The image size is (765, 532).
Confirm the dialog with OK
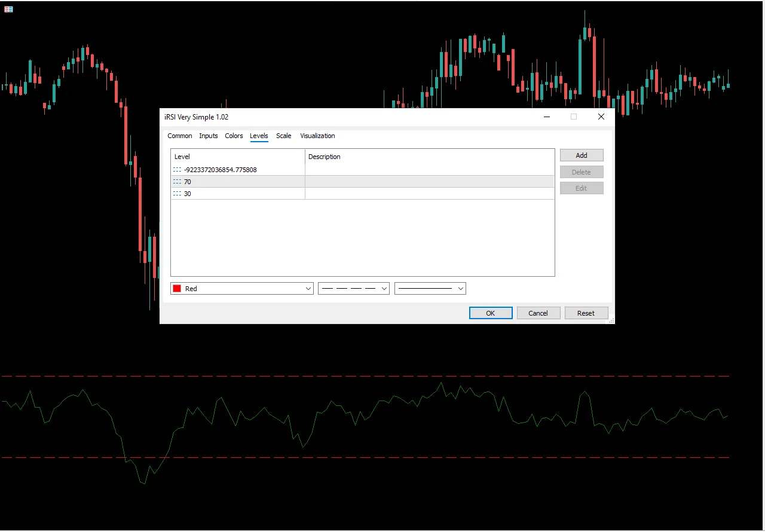click(x=491, y=313)
